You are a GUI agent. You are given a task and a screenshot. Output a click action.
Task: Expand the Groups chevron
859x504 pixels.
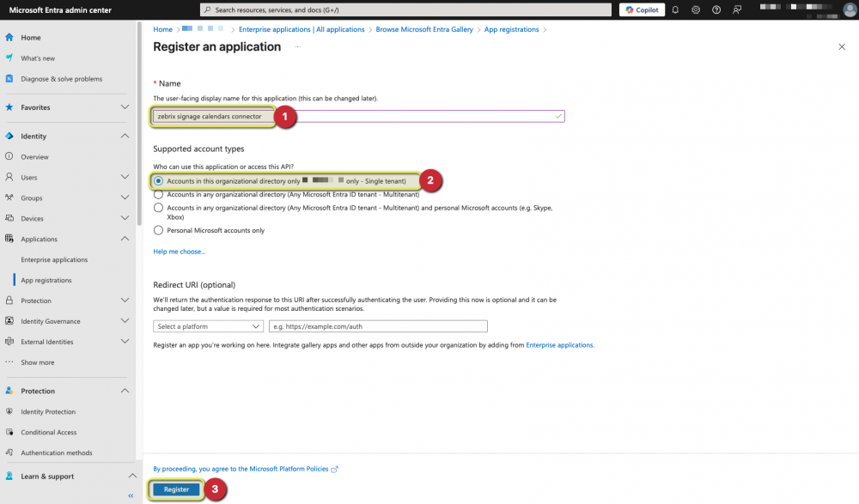125,197
